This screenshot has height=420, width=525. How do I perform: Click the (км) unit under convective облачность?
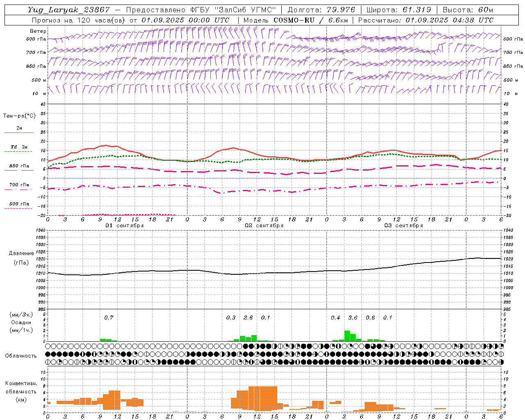tap(21, 399)
